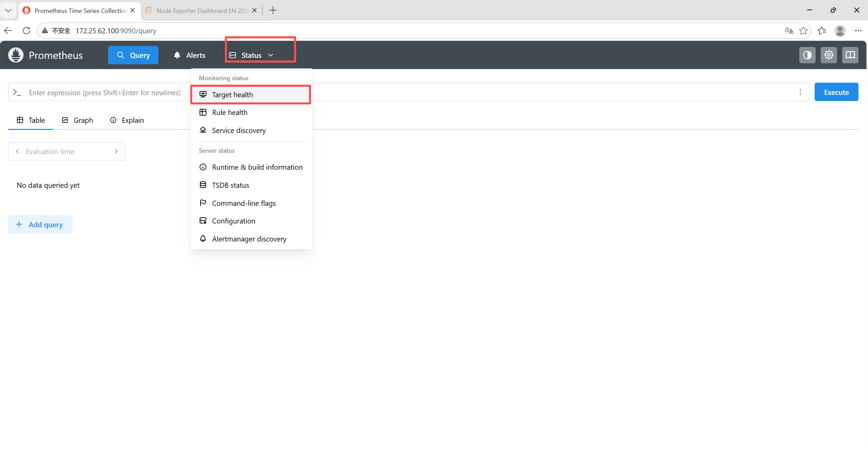Viewport: 868px width, 450px height.
Task: Open Alertmanager discovery menu item
Action: (251, 239)
